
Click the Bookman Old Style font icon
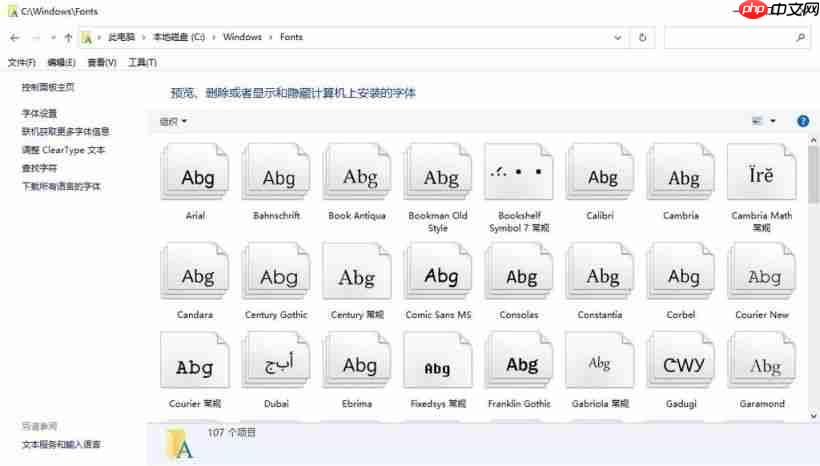438,173
